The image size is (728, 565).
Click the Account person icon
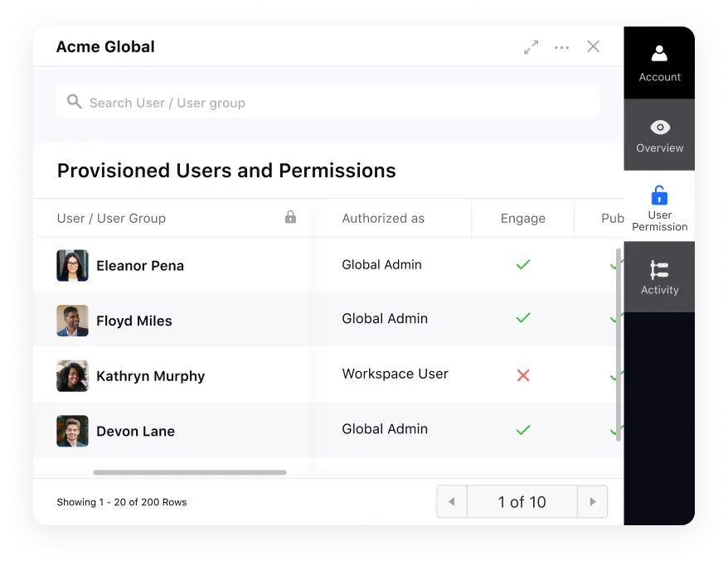659,52
